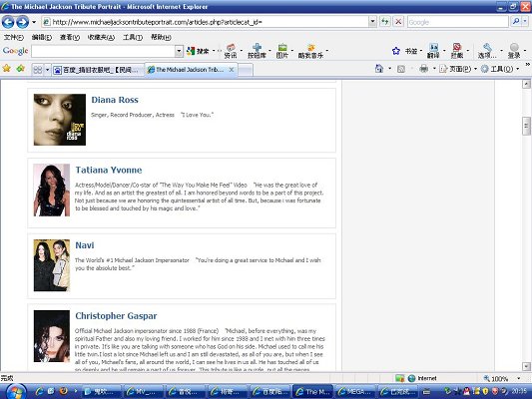Click the 登录 sign-in toolbar icon
The width and height of the screenshot is (532, 399).
[514, 51]
